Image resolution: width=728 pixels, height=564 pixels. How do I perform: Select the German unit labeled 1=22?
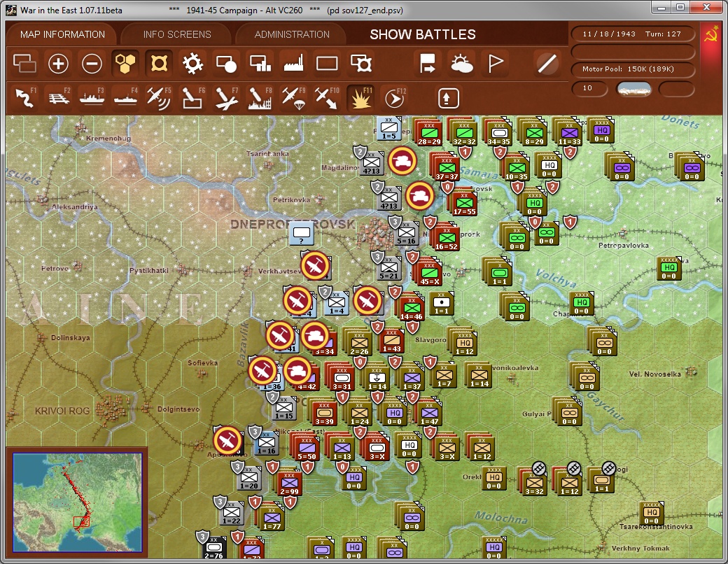tap(231, 512)
